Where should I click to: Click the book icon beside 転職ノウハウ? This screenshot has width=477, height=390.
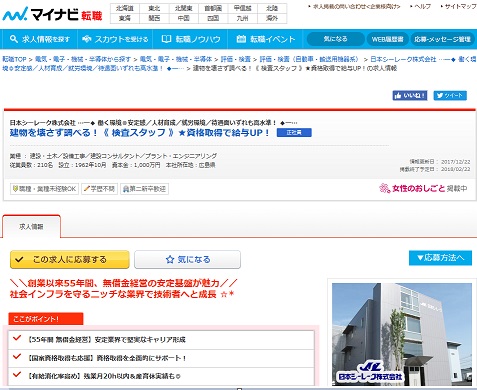(x=166, y=39)
